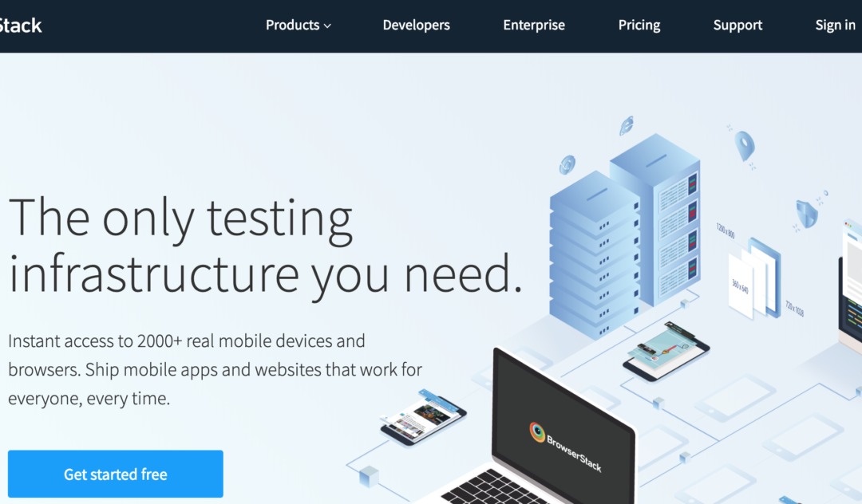Screen dimensions: 862x504
Task: Click the small cube node near the phone
Action: click(368, 476)
